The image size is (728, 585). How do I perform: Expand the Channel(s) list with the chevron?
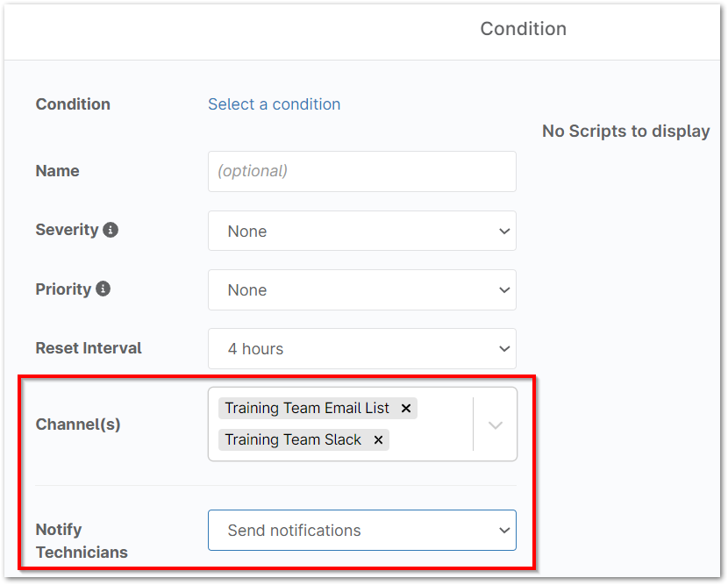[x=496, y=424]
